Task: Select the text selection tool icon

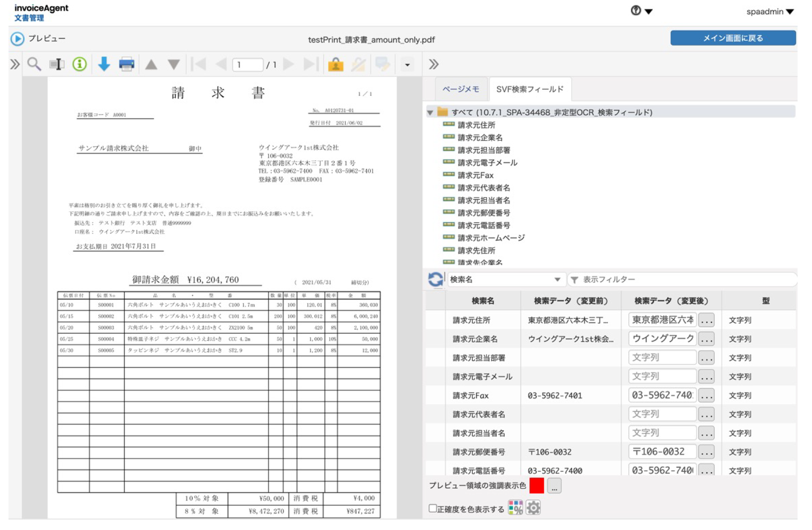Action: (57, 64)
